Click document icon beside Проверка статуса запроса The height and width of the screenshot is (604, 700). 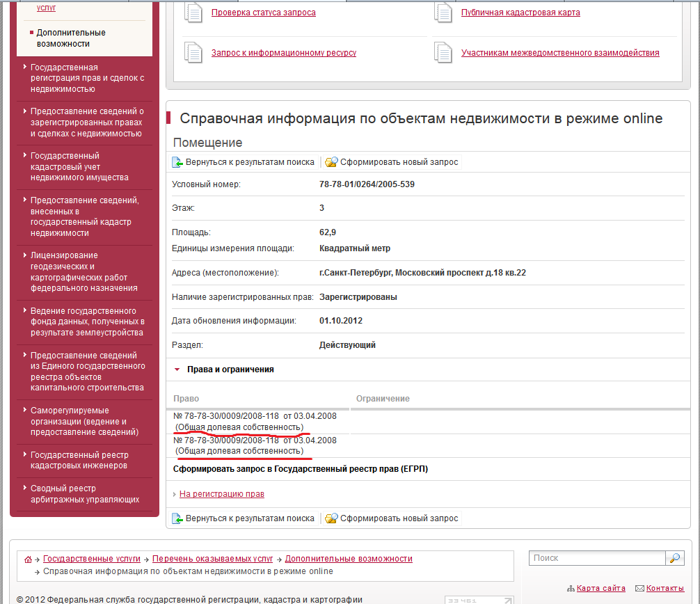(193, 13)
